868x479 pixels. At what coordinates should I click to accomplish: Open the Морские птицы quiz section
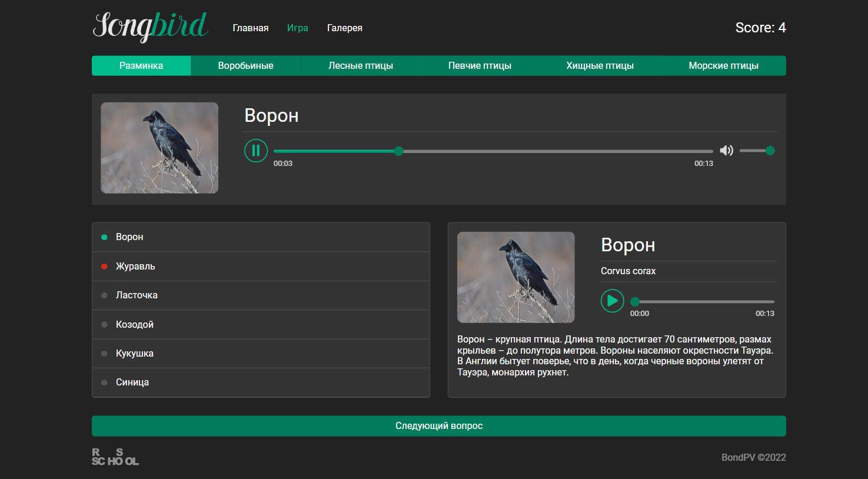(x=723, y=65)
